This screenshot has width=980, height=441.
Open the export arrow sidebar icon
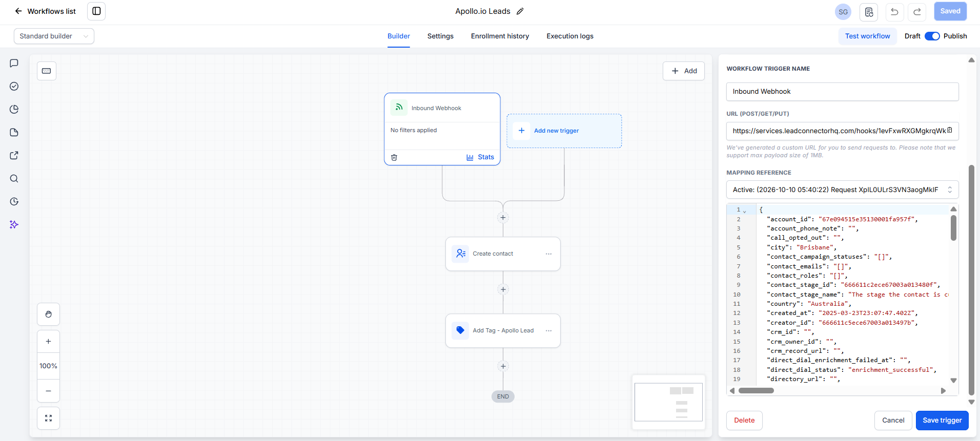14,155
